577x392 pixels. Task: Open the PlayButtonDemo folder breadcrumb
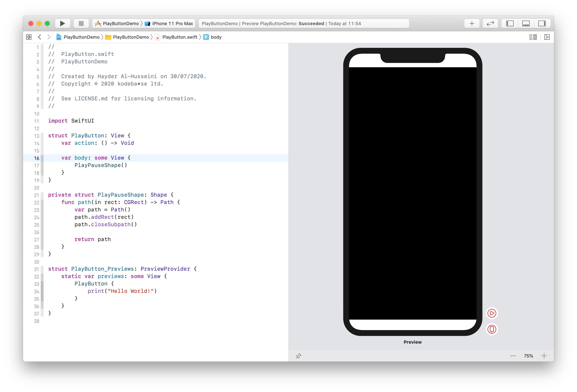(x=127, y=37)
